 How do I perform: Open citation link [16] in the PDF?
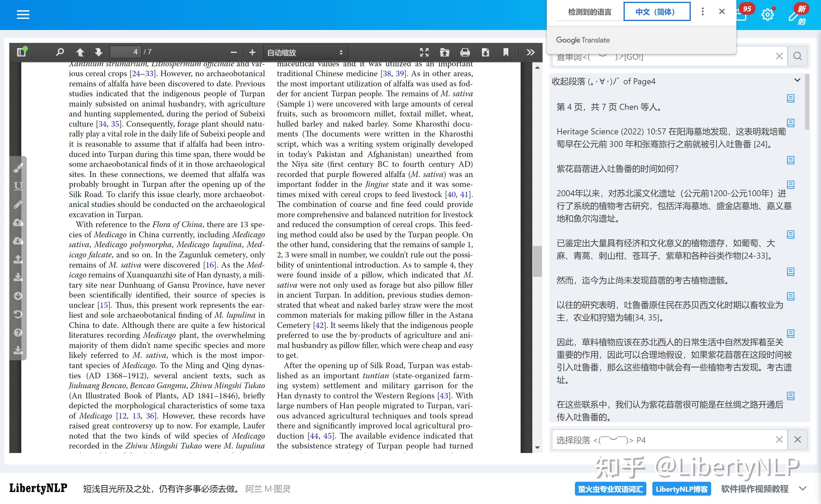[x=210, y=265]
